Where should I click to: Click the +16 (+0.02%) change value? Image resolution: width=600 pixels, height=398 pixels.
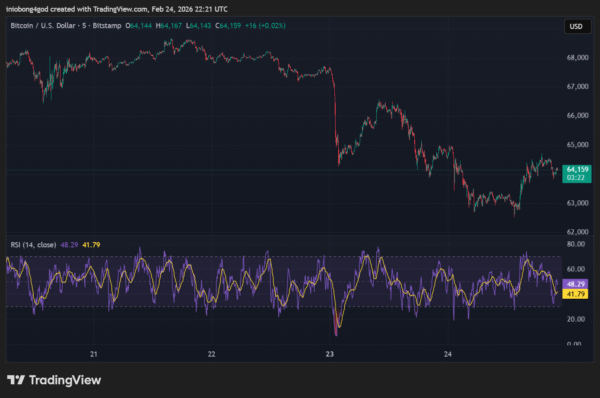(265, 26)
